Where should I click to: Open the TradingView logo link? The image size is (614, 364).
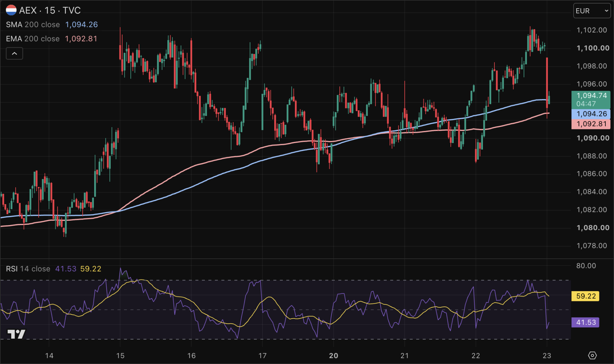[x=16, y=334]
